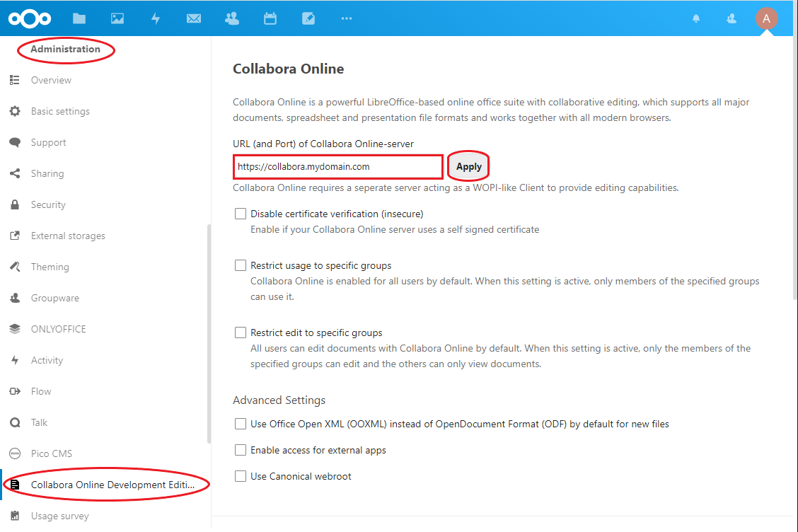Viewport: 798px width, 532px height.
Task: Click the Pico CMS icon in sidebar
Action: pyautogui.click(x=15, y=453)
